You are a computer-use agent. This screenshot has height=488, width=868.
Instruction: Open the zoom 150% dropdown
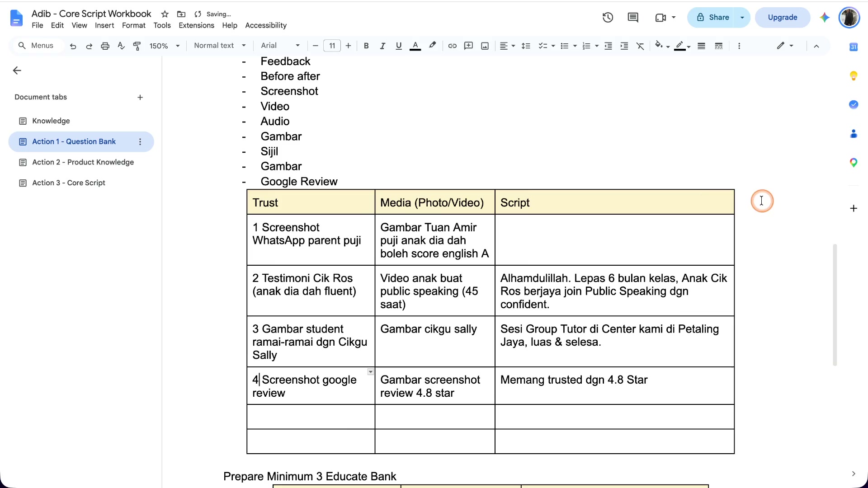point(165,46)
